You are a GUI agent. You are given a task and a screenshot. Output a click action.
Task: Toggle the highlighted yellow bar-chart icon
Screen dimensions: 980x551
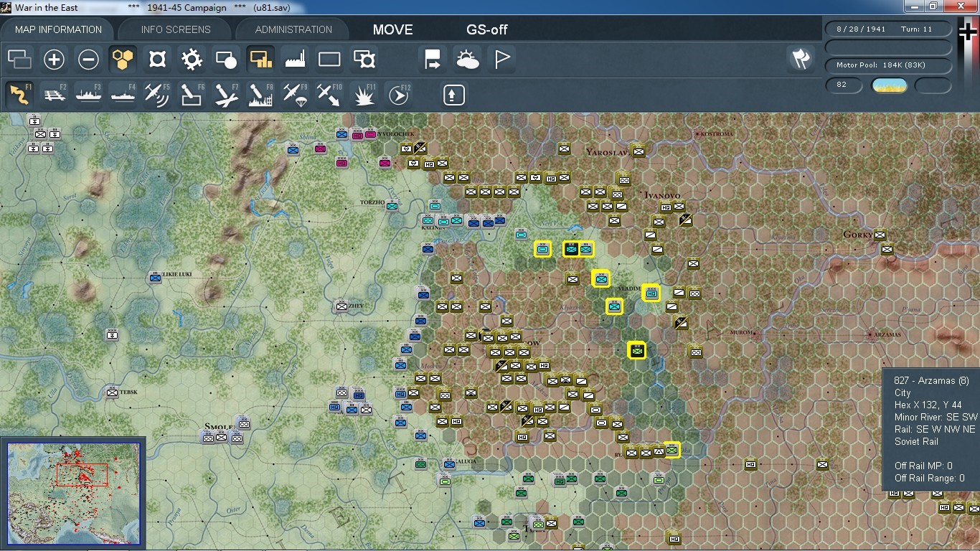tap(260, 59)
